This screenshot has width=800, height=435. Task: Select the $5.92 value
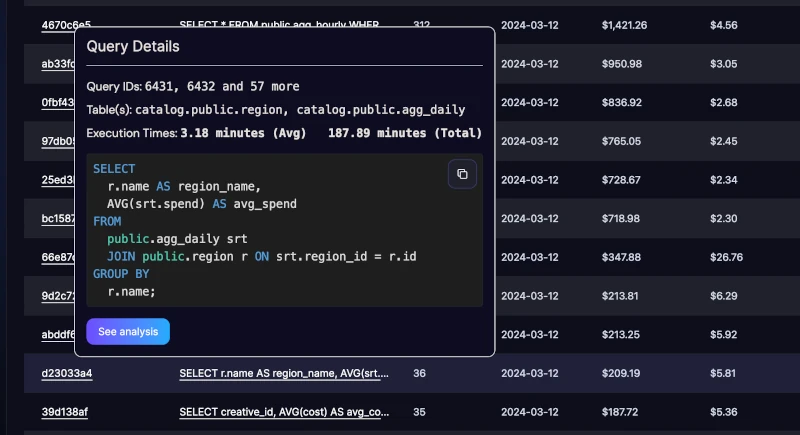point(723,335)
